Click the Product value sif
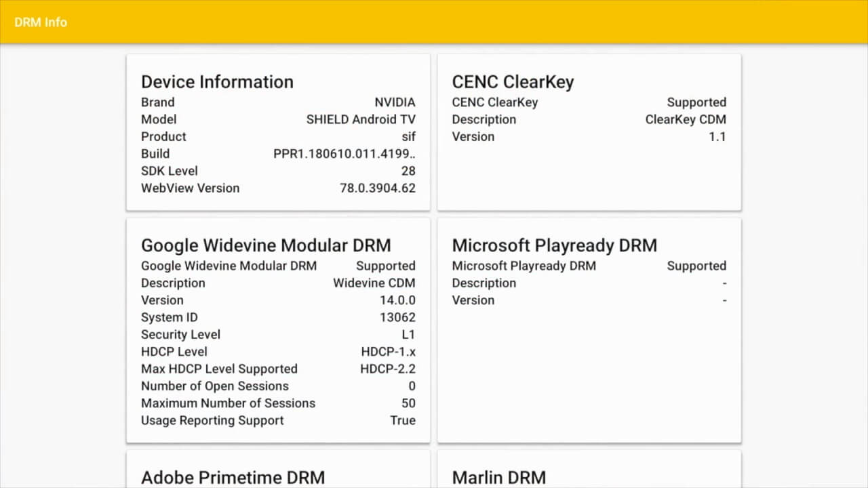Screen dimensions: 868x488 point(408,136)
